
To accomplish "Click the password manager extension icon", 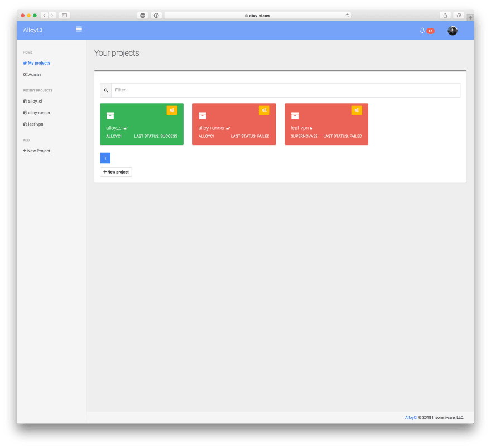I will [156, 15].
